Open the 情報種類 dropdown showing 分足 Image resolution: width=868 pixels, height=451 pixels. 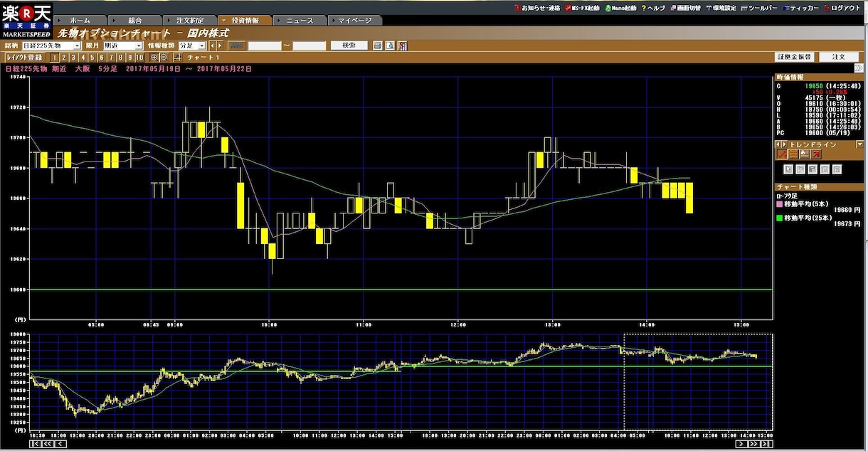coord(192,46)
